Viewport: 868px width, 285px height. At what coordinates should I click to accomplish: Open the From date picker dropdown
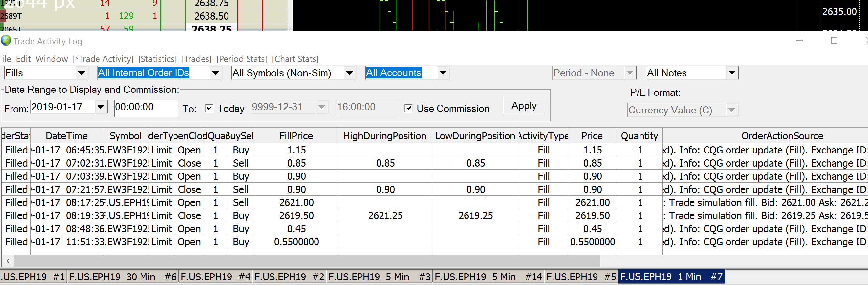pos(101,107)
